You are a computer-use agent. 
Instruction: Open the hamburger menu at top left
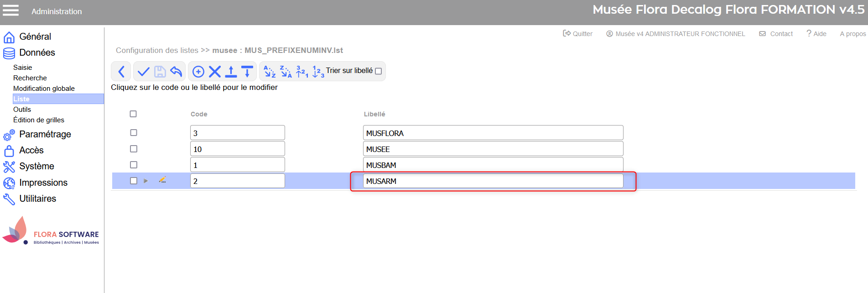tap(11, 10)
